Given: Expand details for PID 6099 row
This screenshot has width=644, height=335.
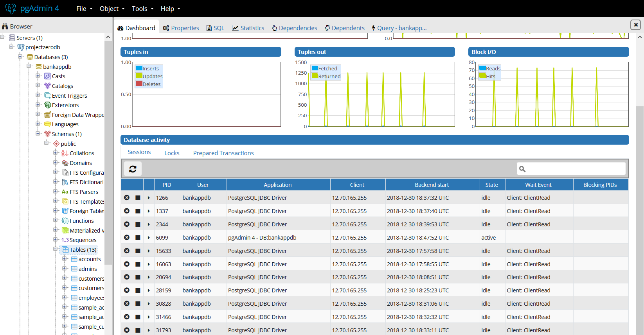Looking at the screenshot, I should pos(149,238).
